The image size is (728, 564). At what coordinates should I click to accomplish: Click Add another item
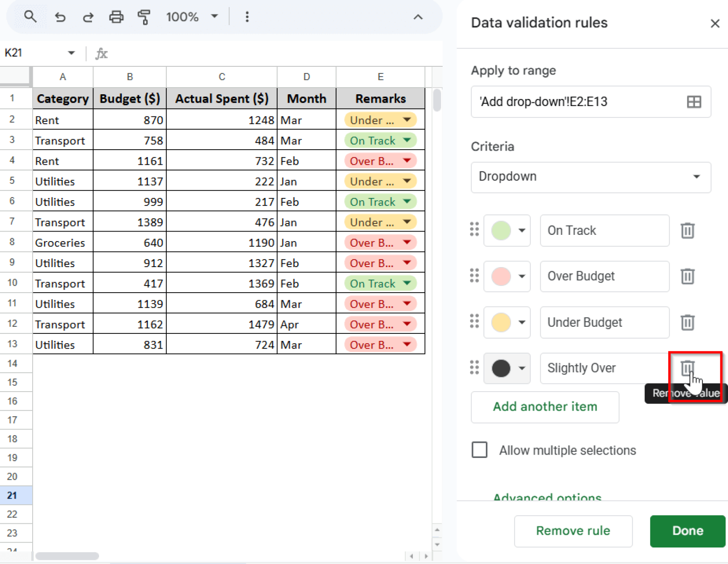click(x=545, y=407)
